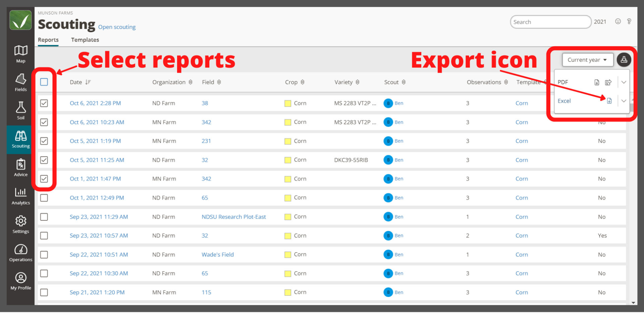
Task: Check the Sep 23, 2021 11:29 AM report
Action: [44, 217]
